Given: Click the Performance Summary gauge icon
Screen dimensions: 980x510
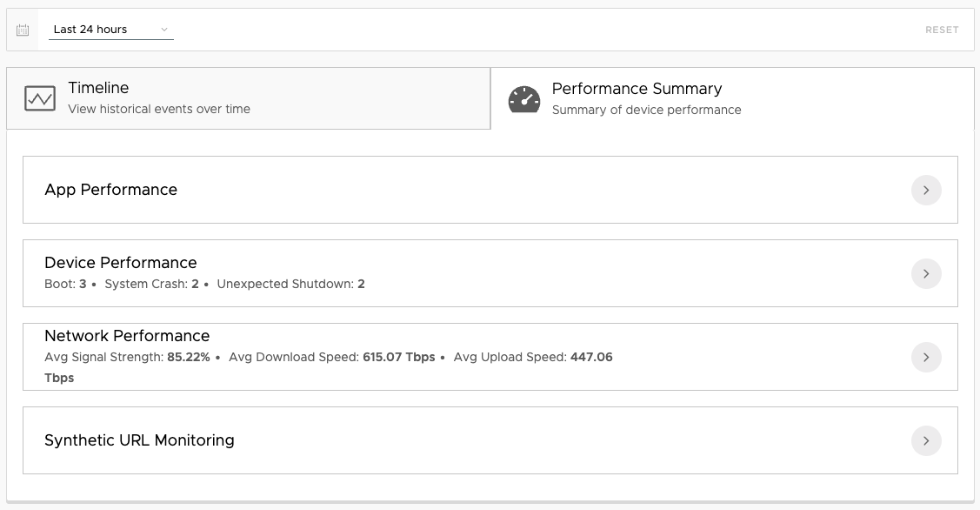Looking at the screenshot, I should click(524, 99).
